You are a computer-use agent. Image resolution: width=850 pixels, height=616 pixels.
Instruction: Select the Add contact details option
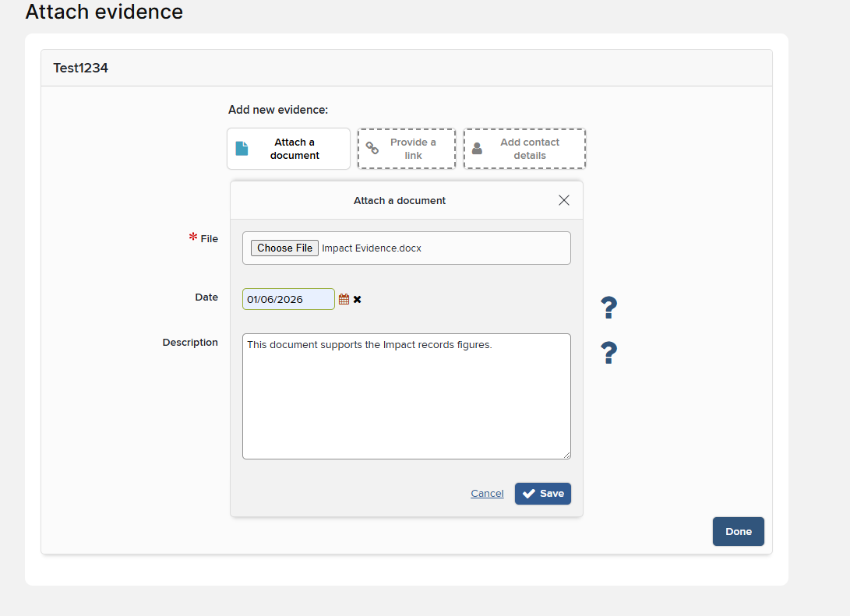525,149
